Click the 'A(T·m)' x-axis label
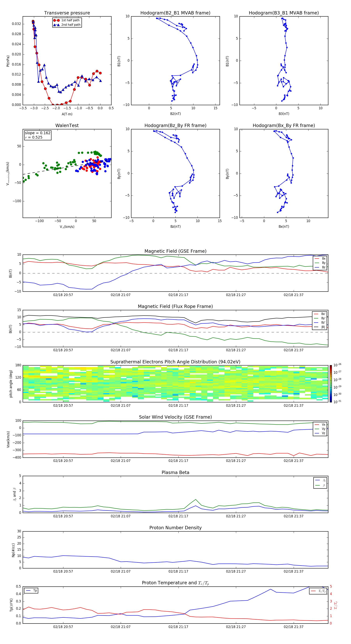This screenshot has height=644, width=351. coord(67,114)
